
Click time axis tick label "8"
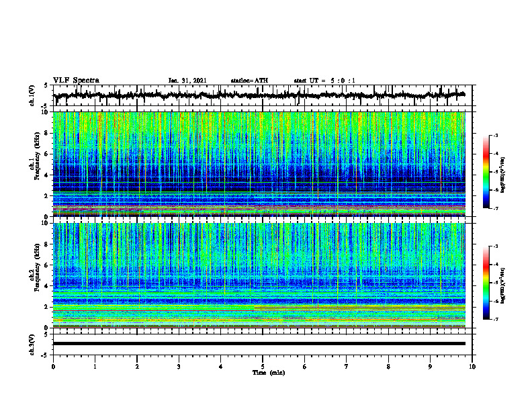[388, 367]
